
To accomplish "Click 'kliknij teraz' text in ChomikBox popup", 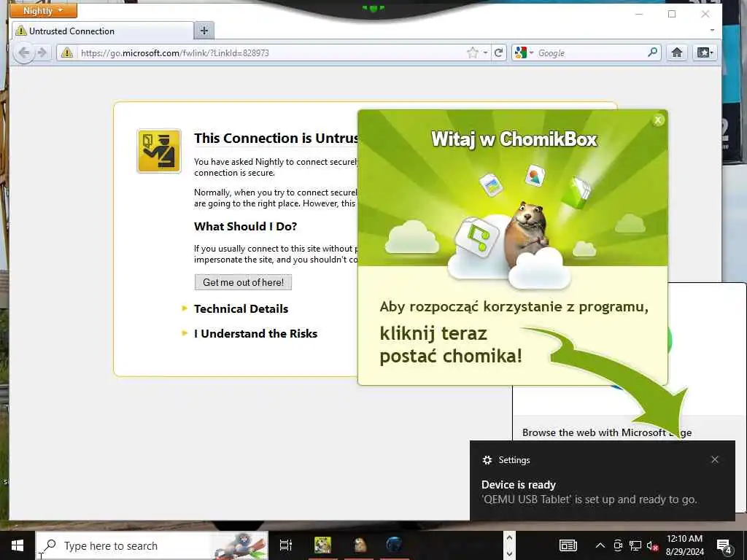I will click(x=433, y=333).
